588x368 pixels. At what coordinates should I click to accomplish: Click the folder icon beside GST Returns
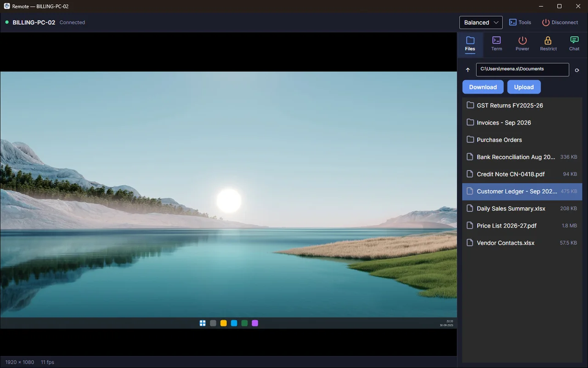tap(470, 105)
